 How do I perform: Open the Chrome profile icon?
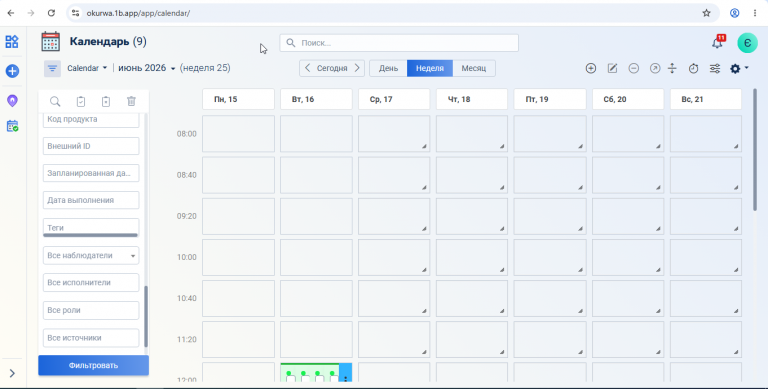(734, 13)
